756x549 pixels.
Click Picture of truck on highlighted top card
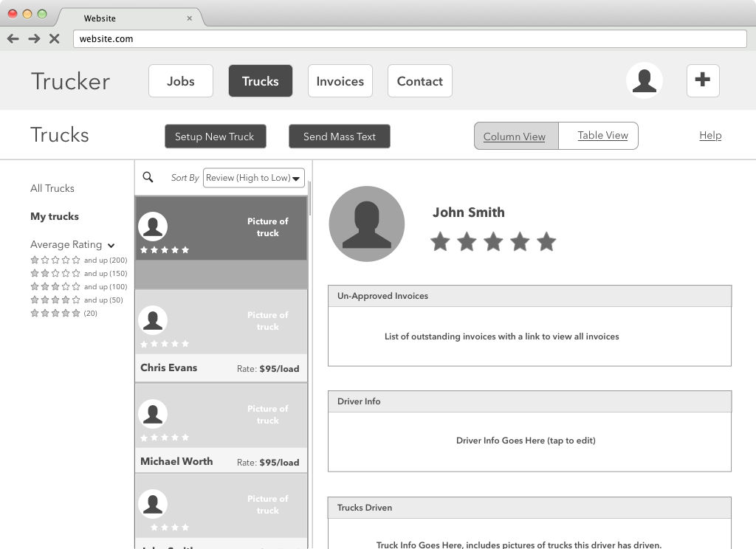(x=267, y=227)
